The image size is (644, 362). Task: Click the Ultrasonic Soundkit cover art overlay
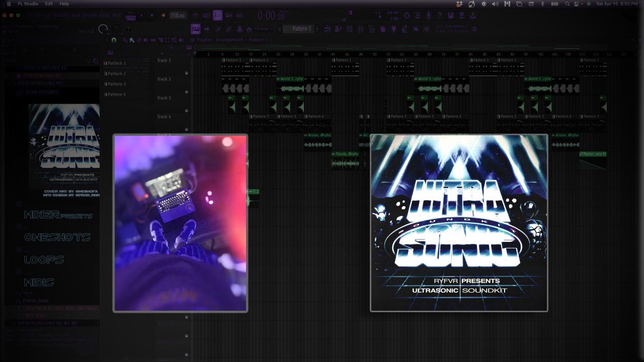[x=459, y=223]
